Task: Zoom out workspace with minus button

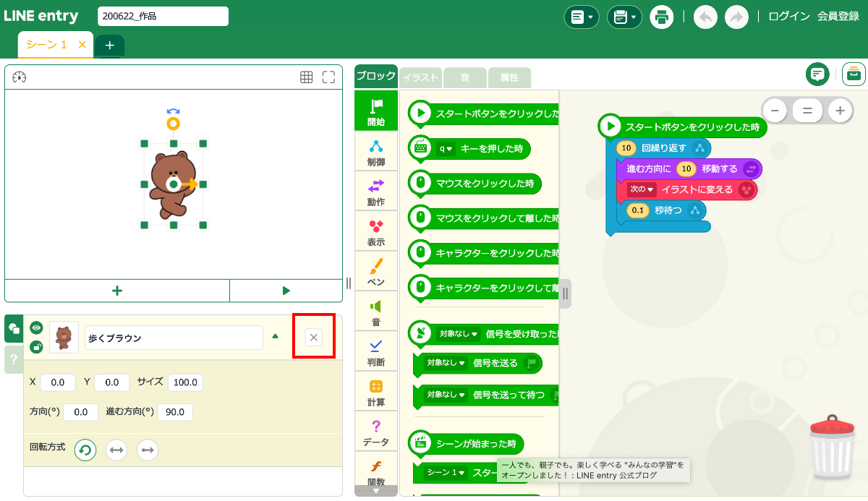Action: click(775, 111)
